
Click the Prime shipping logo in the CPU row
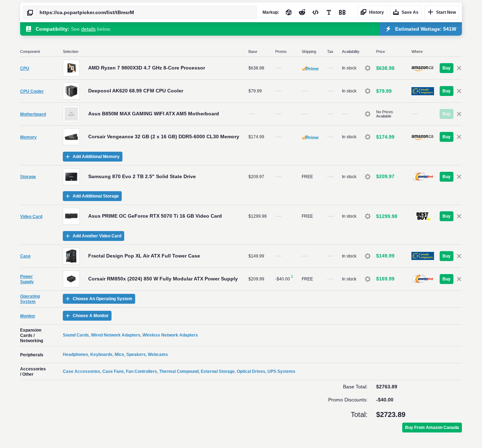pyautogui.click(x=310, y=68)
